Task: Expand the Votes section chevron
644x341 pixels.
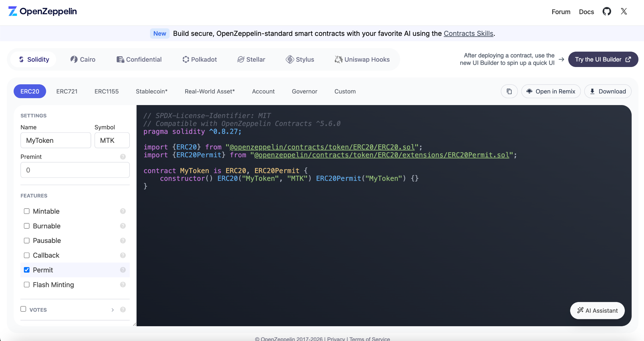Action: tap(113, 310)
